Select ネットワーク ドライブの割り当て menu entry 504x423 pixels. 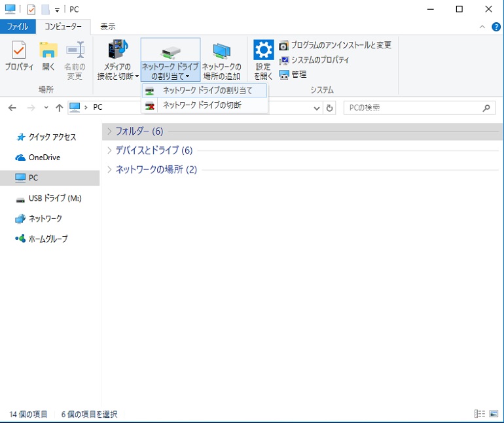click(204, 90)
